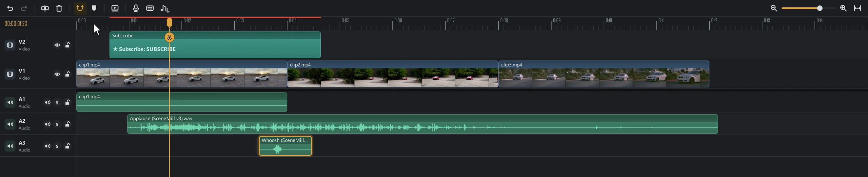Click the V1 track film icon
The height and width of the screenshot is (177, 868).
pos(10,74)
